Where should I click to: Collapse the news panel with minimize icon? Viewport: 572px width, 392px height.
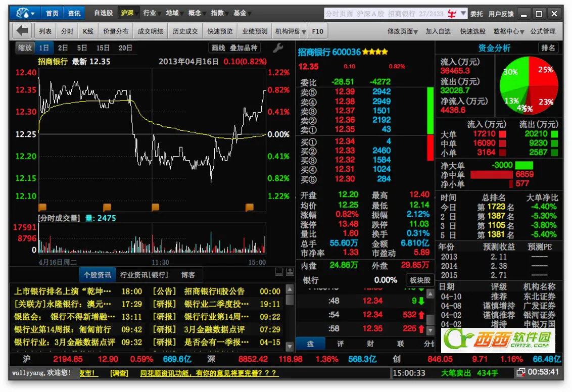click(x=279, y=272)
